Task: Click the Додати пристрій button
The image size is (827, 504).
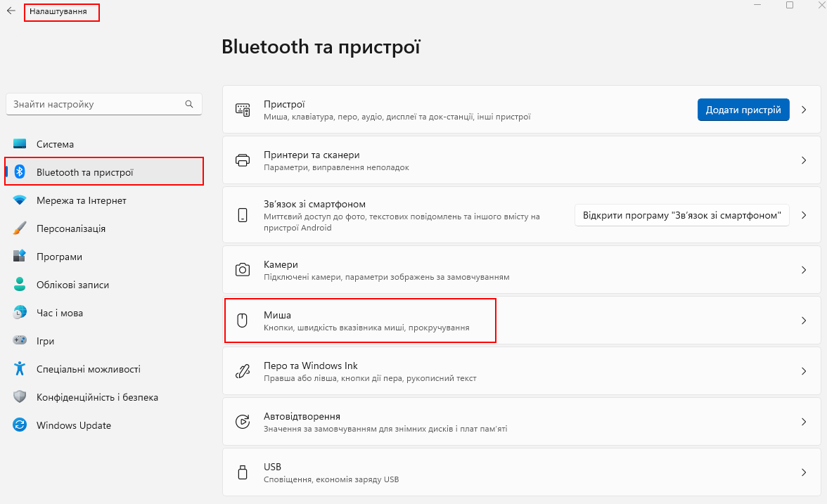Action: coord(743,110)
